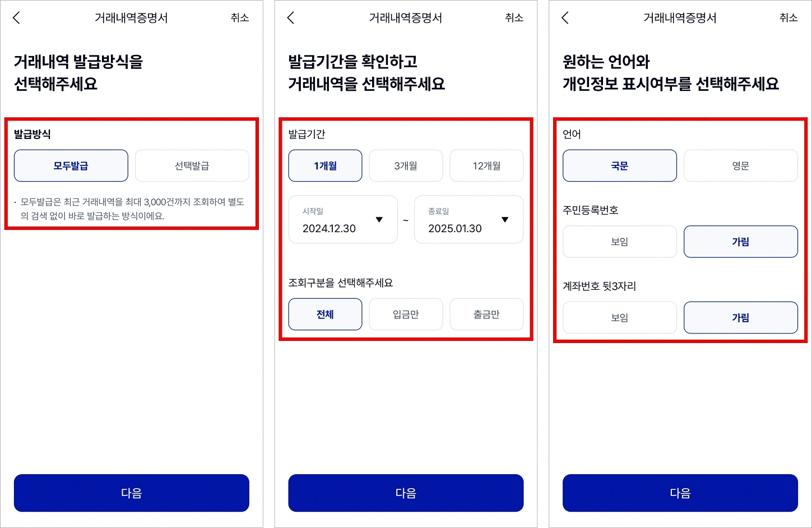The height and width of the screenshot is (528, 812).
Task: Show 주민등록번호 by selecting 보임
Action: tap(619, 242)
